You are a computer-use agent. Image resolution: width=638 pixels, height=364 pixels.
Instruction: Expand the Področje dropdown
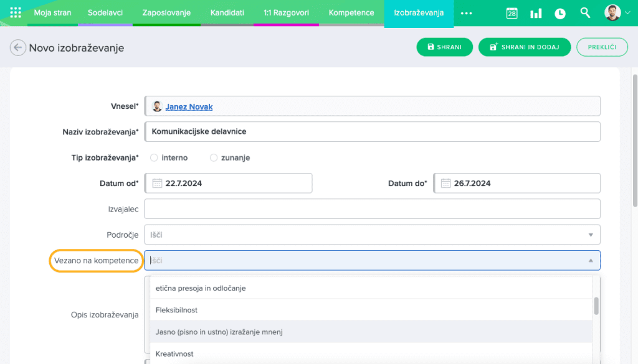590,235
